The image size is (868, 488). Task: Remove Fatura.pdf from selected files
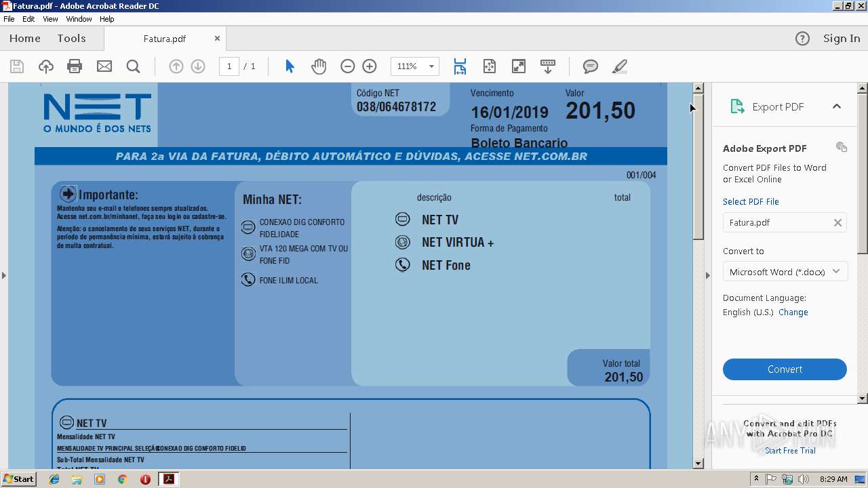[x=837, y=222]
